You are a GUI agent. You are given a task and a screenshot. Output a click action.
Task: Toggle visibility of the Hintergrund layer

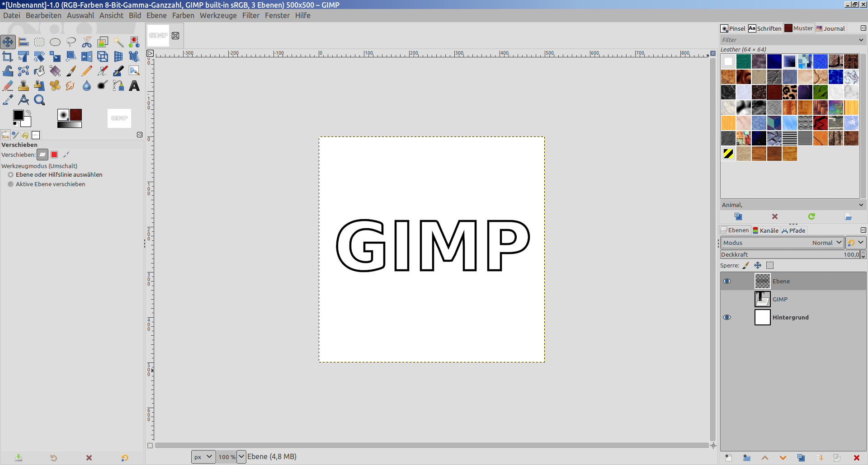pyautogui.click(x=727, y=317)
